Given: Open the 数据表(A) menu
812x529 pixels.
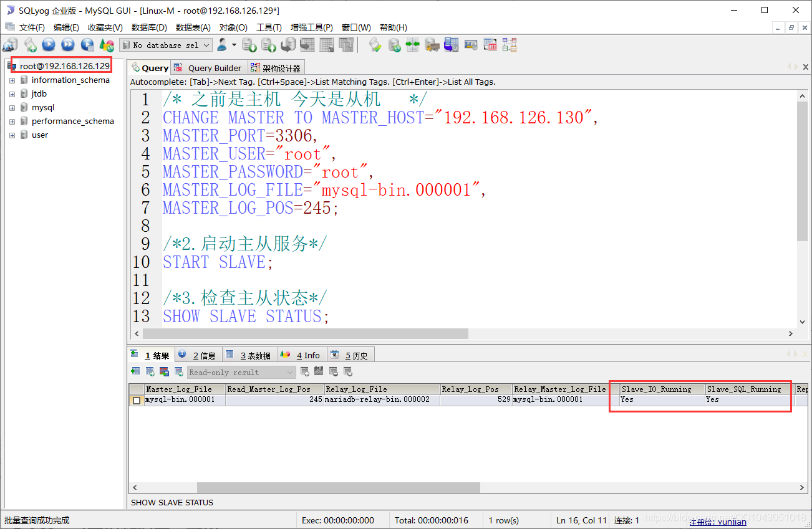Looking at the screenshot, I should coord(193,27).
